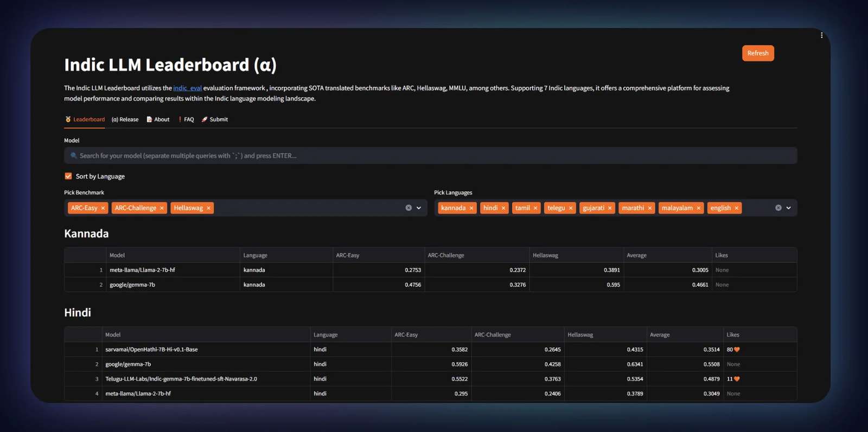Open the Submit tab

(x=215, y=120)
